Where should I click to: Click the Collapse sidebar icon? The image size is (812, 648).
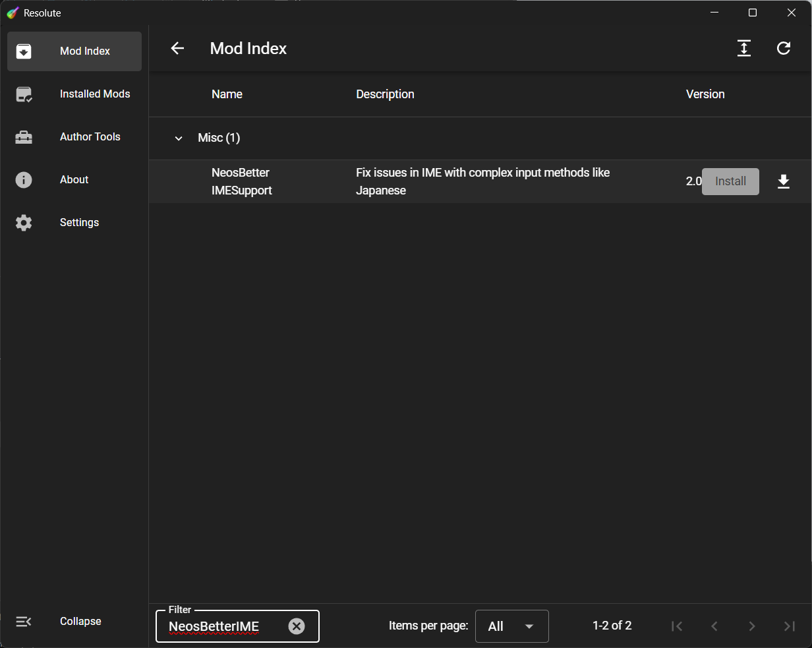(24, 622)
